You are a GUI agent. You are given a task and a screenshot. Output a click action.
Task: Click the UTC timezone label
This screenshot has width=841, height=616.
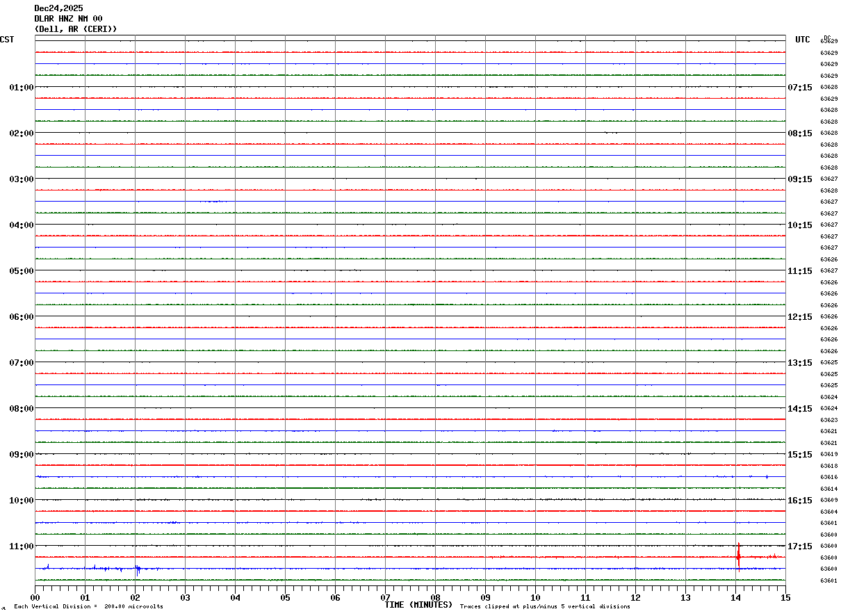tap(802, 40)
